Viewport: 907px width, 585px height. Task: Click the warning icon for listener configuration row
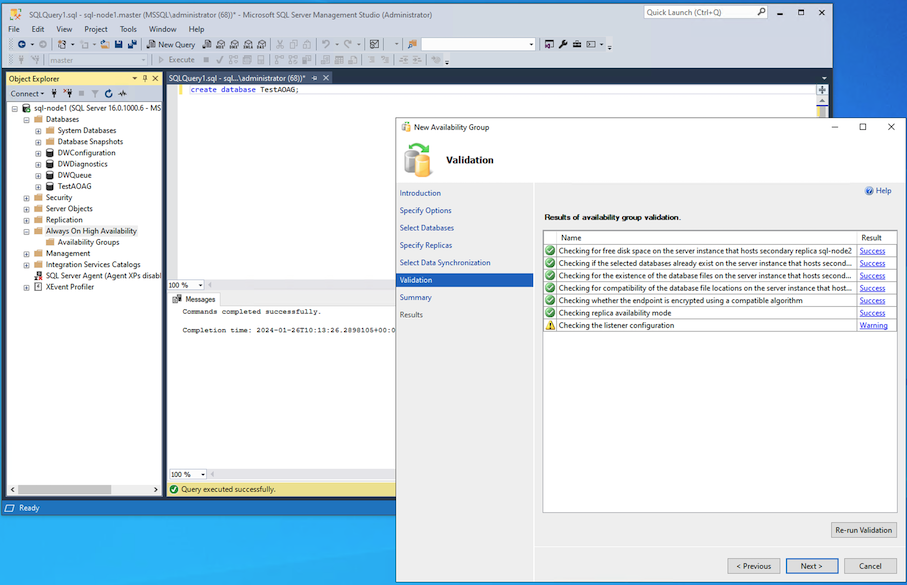pyautogui.click(x=550, y=325)
